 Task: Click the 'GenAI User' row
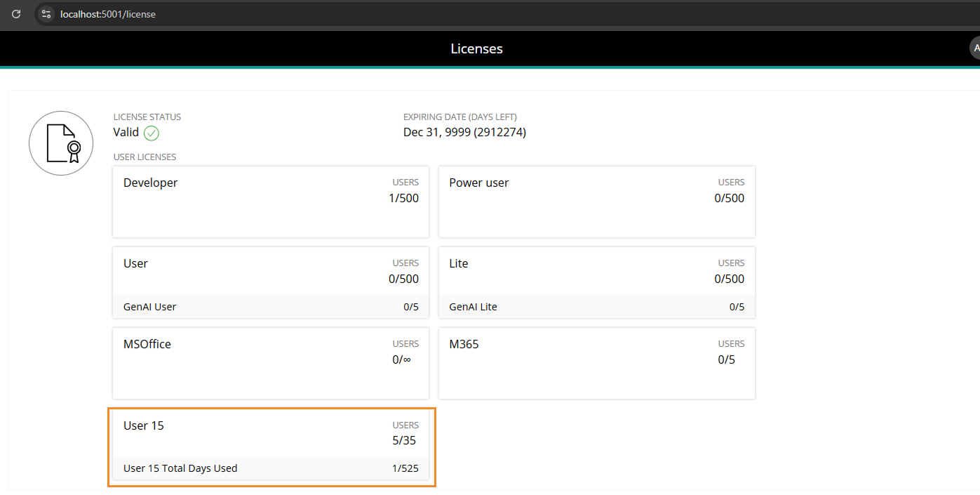point(271,307)
